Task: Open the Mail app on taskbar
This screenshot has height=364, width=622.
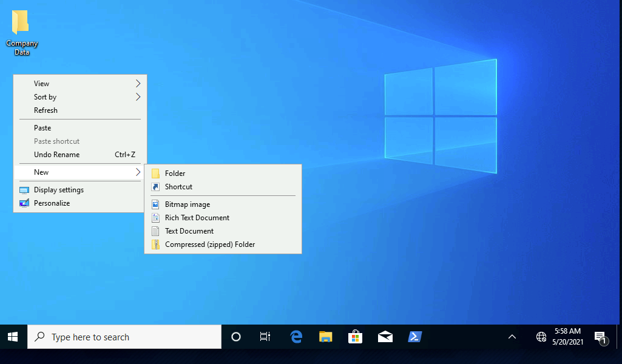Action: 385,337
